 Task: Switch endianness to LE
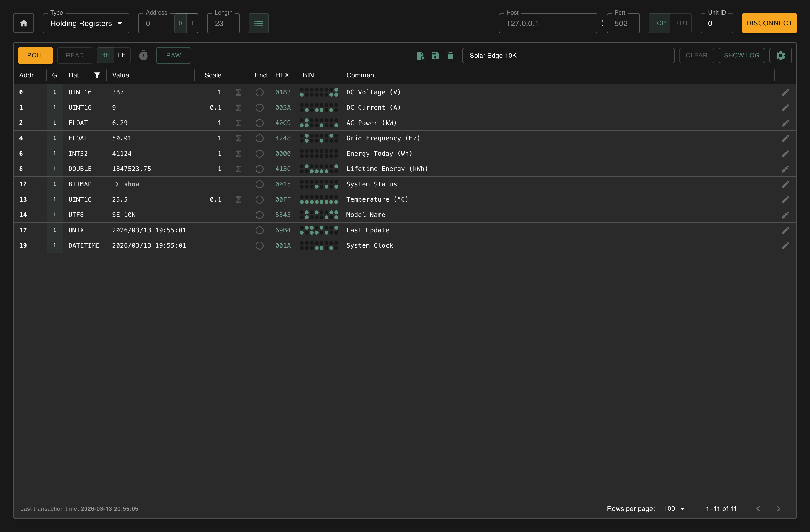pyautogui.click(x=122, y=55)
